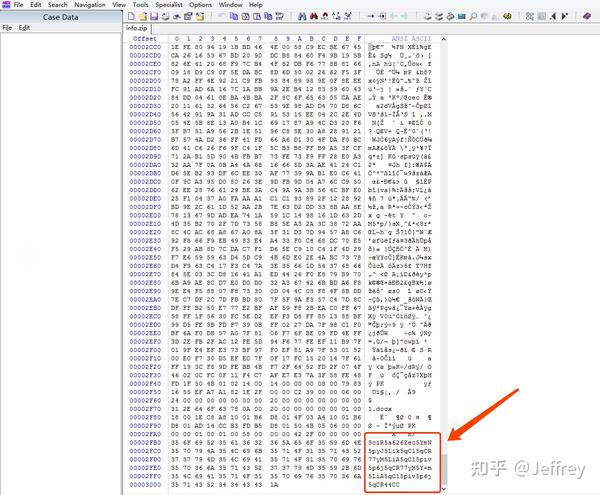The width and height of the screenshot is (600, 495).
Task: Click the yellow-green round toolbar icon
Action: pyautogui.click(x=507, y=16)
